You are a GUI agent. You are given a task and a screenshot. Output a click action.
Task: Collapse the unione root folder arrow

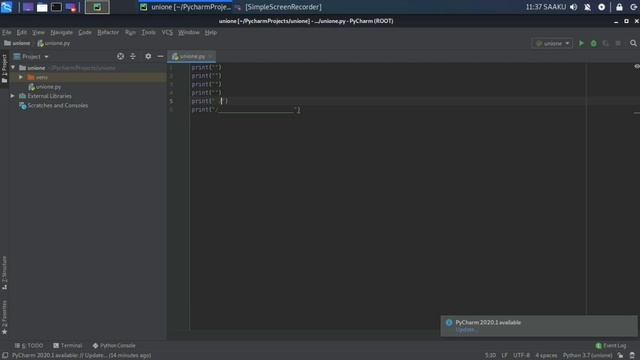(x=13, y=68)
